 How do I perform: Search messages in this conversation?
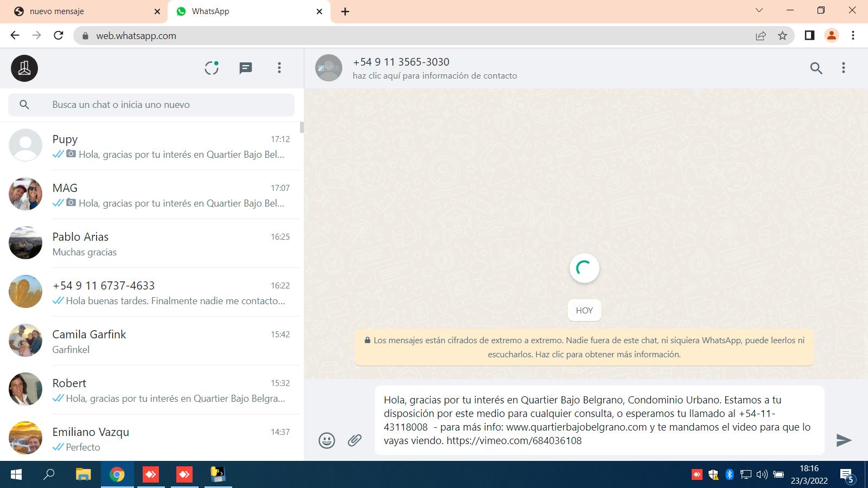pos(816,68)
